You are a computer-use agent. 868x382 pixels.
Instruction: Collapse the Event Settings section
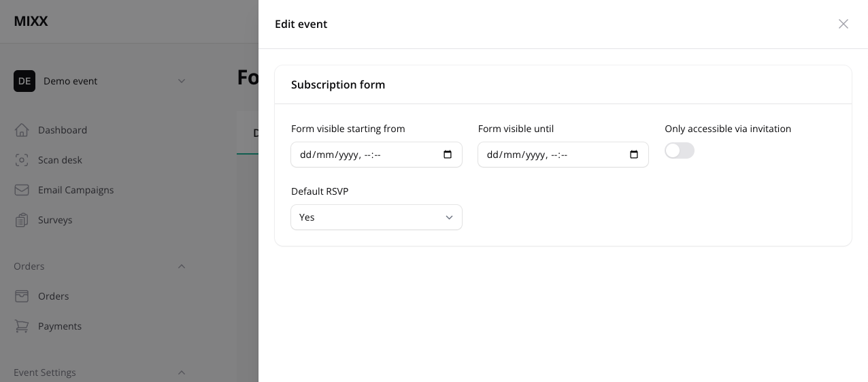pos(182,372)
